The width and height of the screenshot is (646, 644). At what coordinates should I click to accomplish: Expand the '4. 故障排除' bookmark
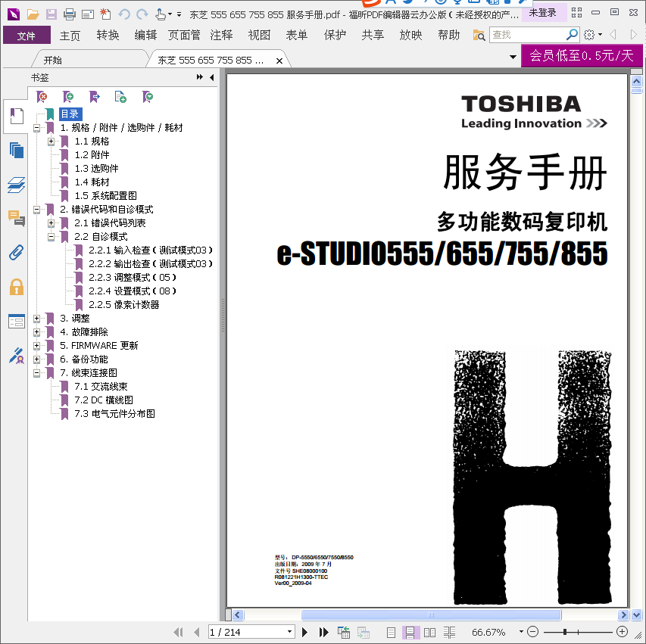point(36,332)
